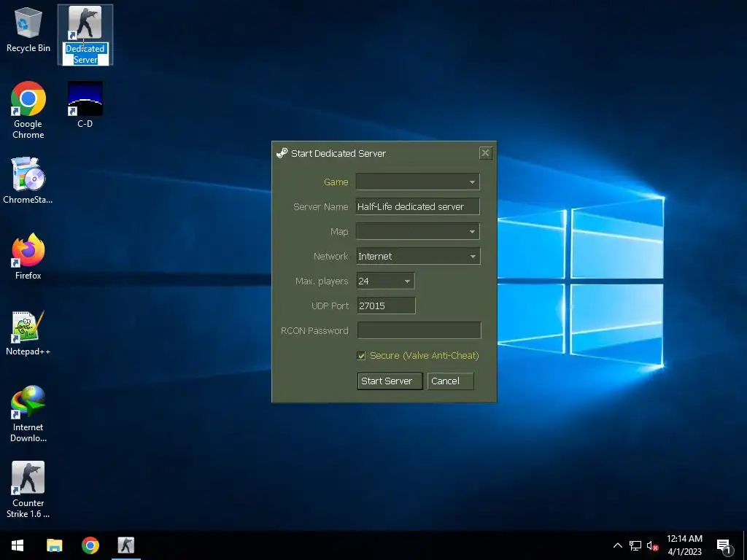Show hidden system tray icons
This screenshot has width=747, height=560.
pyautogui.click(x=617, y=545)
